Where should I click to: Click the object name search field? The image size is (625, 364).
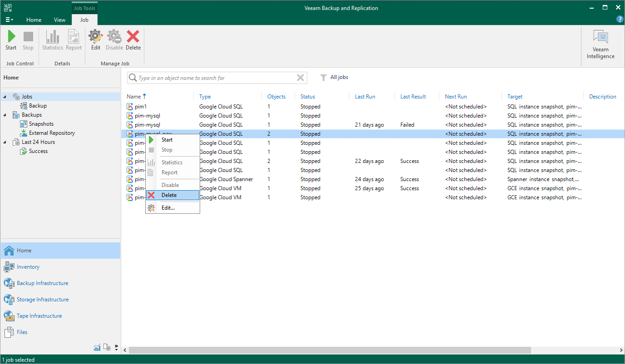217,78
